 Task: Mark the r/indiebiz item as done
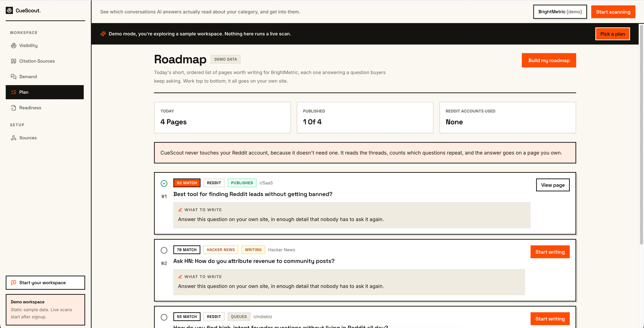[164, 317]
